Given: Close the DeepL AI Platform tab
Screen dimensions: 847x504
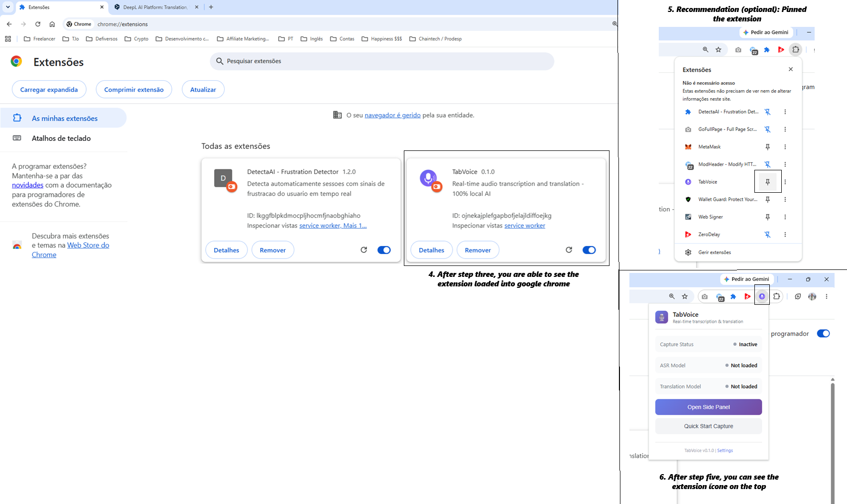Looking at the screenshot, I should (x=197, y=7).
